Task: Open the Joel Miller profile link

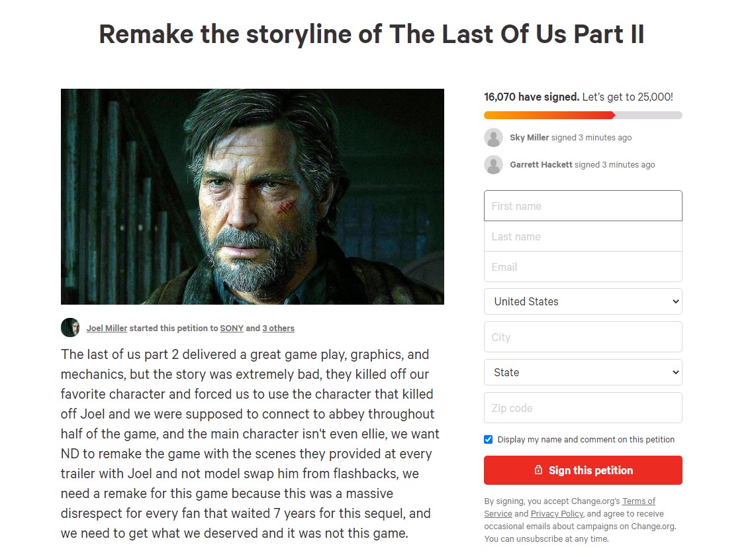Action: pos(107,329)
